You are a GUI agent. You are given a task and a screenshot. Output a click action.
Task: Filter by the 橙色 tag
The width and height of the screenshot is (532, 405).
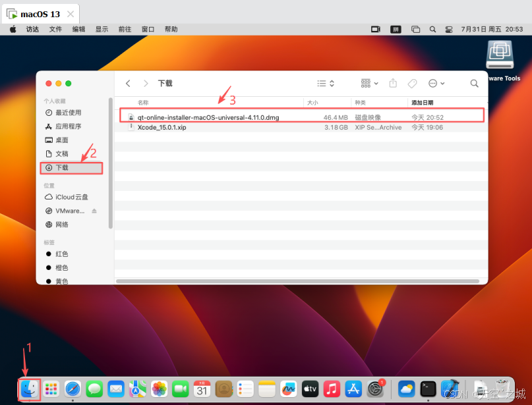62,268
